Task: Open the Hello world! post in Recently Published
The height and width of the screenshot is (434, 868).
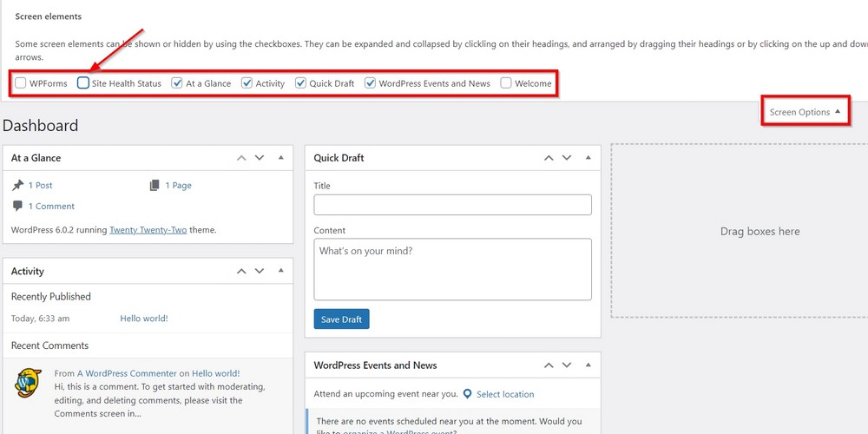Action: click(144, 319)
